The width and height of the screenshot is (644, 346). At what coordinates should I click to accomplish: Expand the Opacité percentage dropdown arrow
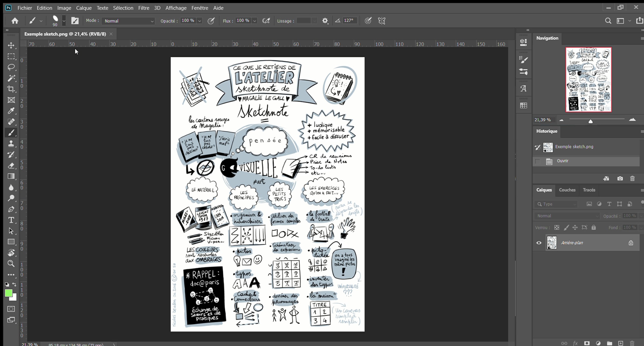pyautogui.click(x=200, y=21)
